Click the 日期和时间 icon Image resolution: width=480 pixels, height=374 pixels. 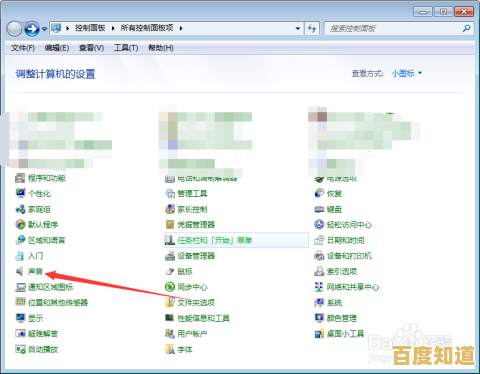[x=319, y=240]
